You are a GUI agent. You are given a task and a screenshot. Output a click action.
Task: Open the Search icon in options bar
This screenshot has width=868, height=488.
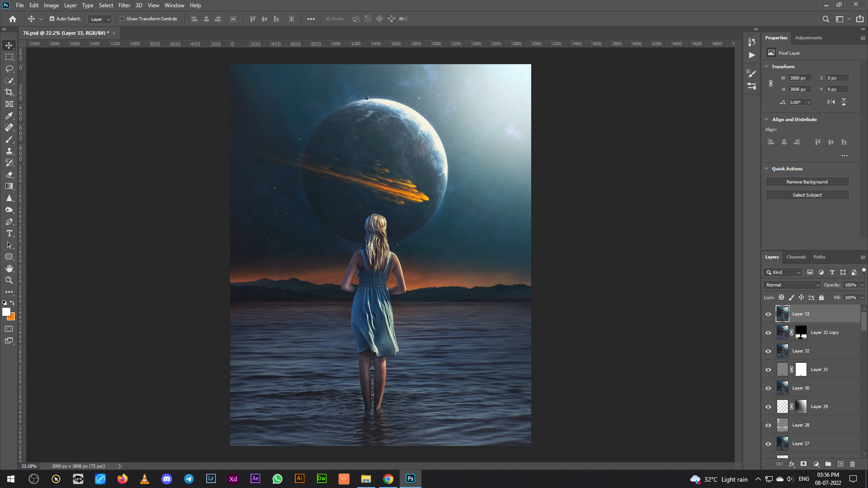826,19
